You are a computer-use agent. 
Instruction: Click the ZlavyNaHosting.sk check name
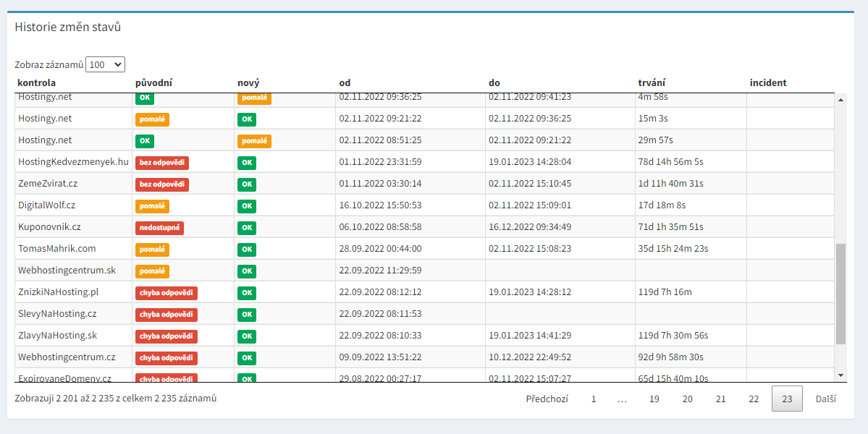pyautogui.click(x=57, y=335)
